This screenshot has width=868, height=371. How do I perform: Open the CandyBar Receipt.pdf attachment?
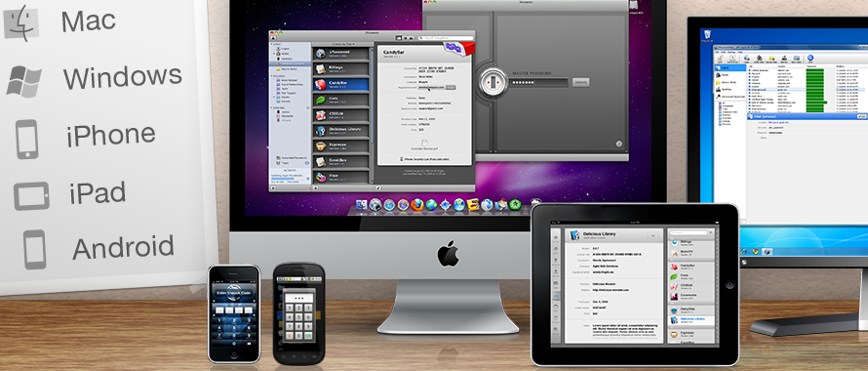(424, 145)
